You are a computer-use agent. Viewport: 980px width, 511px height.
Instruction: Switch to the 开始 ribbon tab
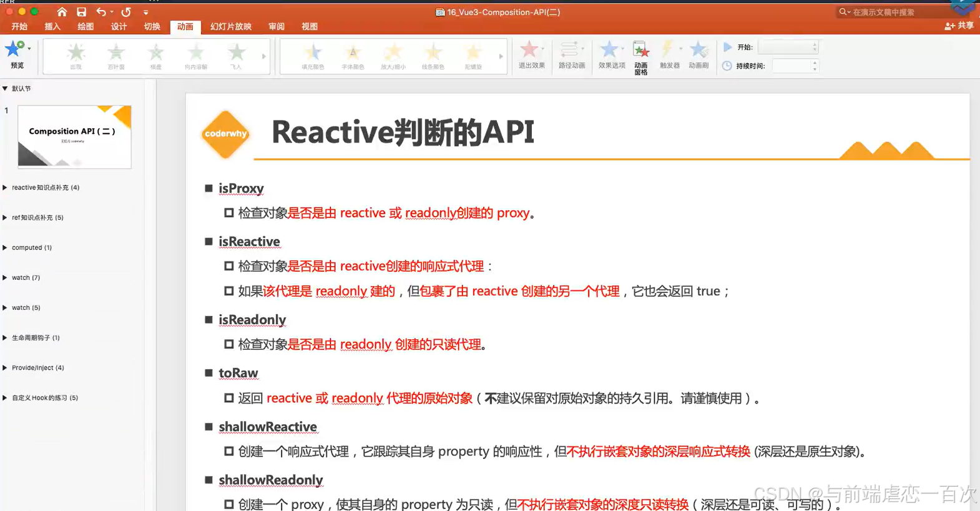pyautogui.click(x=19, y=26)
